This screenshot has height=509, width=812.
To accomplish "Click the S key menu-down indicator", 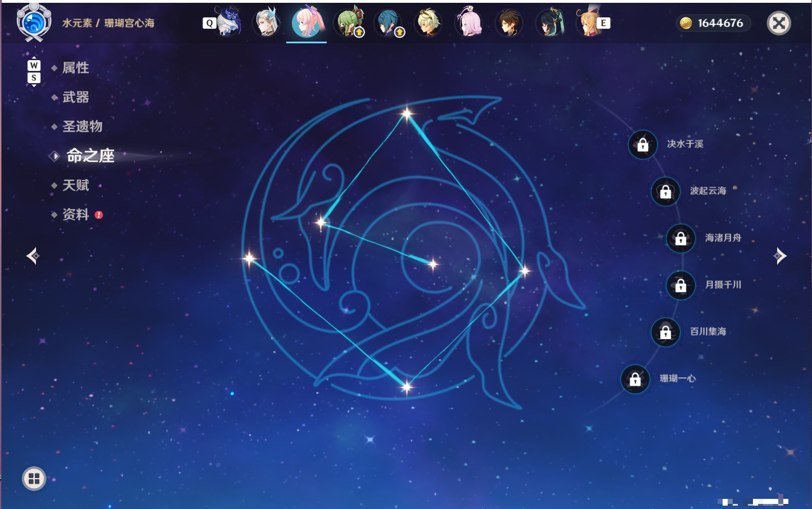I will tap(34, 78).
